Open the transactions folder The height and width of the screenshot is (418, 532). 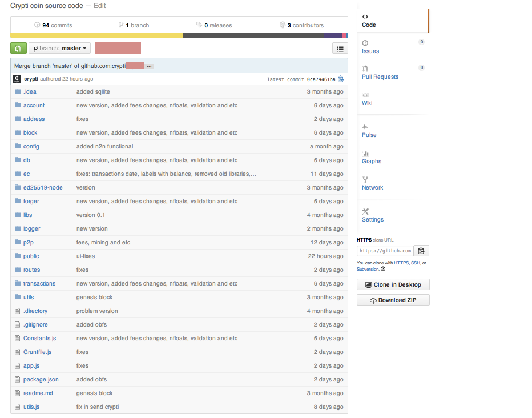(39, 284)
